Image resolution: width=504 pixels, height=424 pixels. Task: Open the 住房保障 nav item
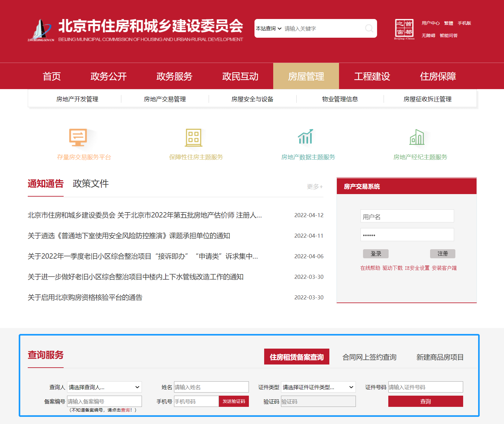pos(438,76)
